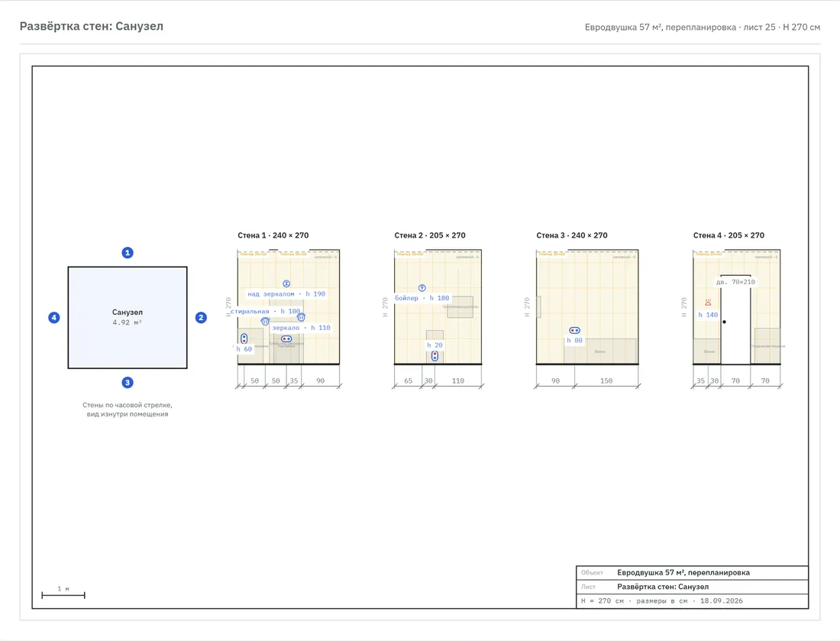Click the 1 м scale bar label
Screen dimensions: 840x641
(63, 588)
